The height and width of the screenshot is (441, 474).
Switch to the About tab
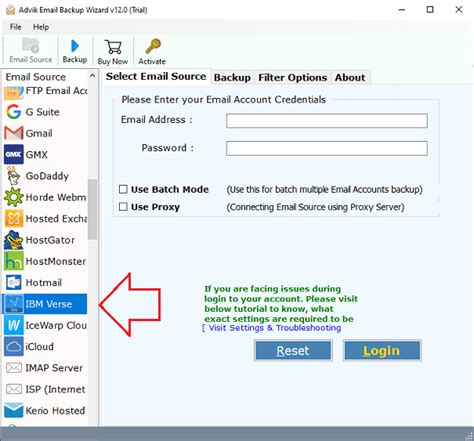coord(350,78)
